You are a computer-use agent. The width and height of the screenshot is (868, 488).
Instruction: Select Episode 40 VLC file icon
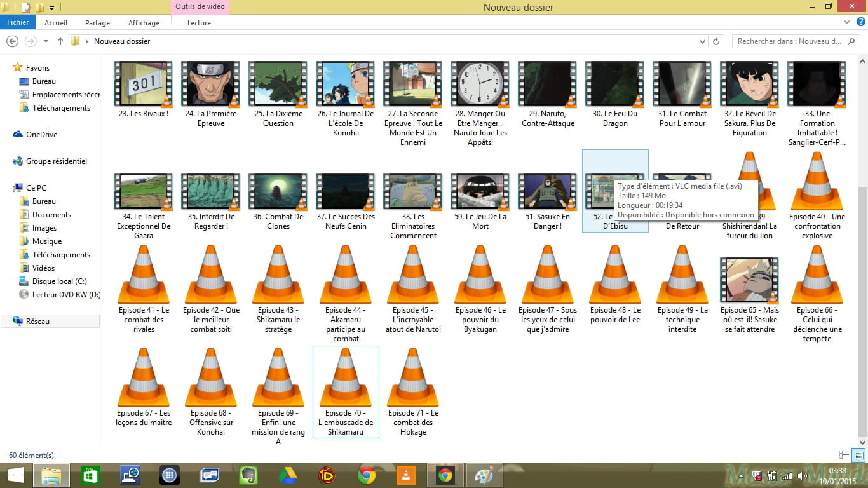pyautogui.click(x=817, y=181)
